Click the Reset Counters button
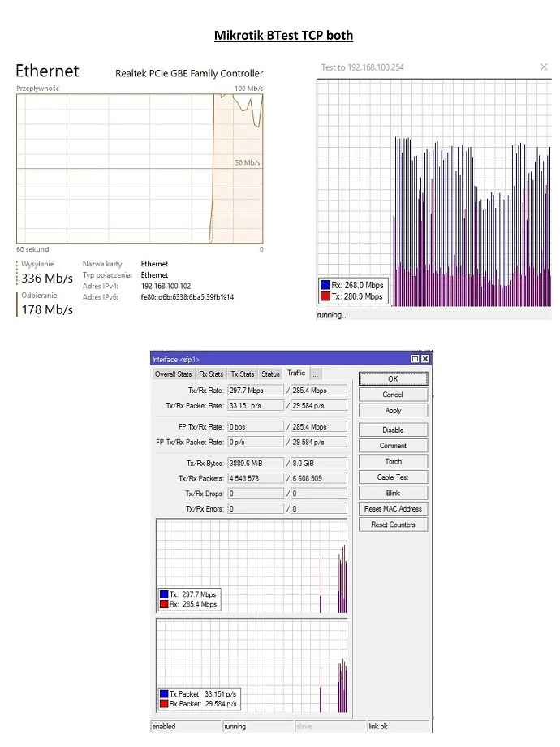 393,525
